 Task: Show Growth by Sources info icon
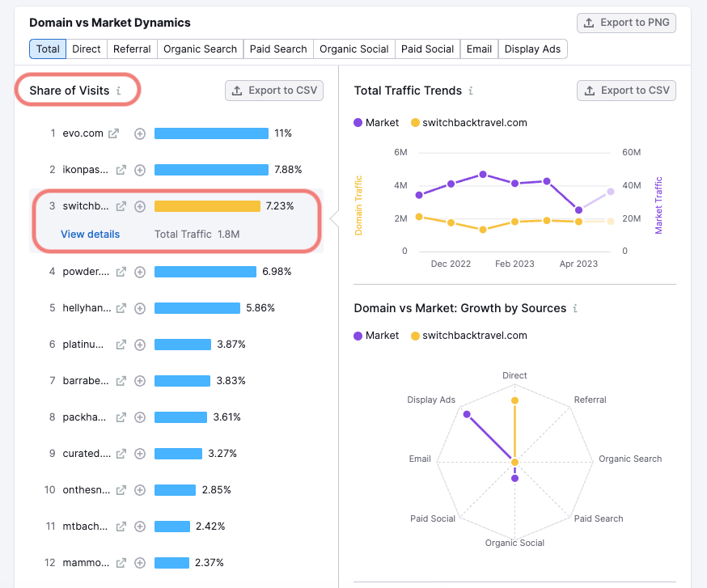(x=575, y=308)
